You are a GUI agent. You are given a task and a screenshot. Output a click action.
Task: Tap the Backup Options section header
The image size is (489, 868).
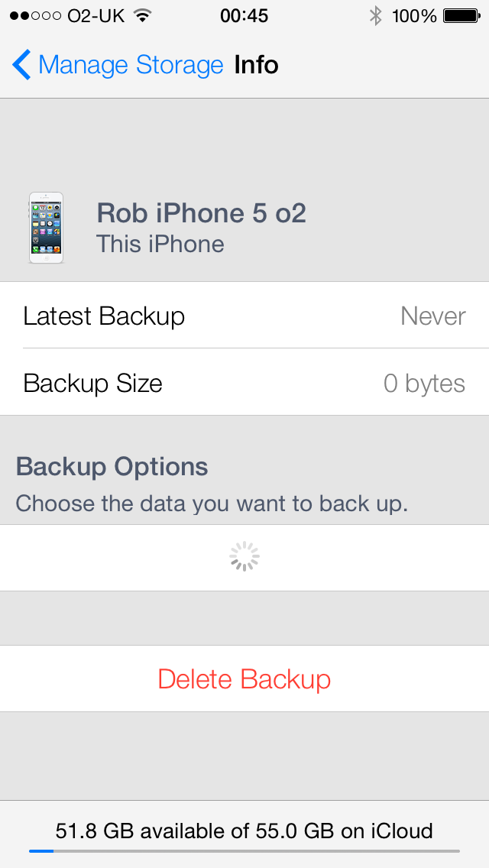tap(112, 466)
